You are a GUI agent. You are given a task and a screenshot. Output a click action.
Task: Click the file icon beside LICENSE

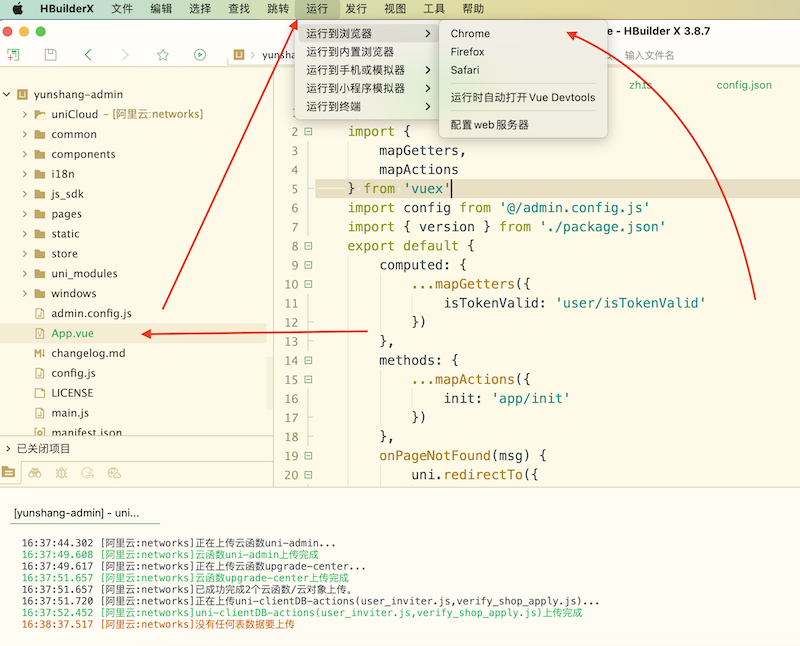pyautogui.click(x=40, y=393)
